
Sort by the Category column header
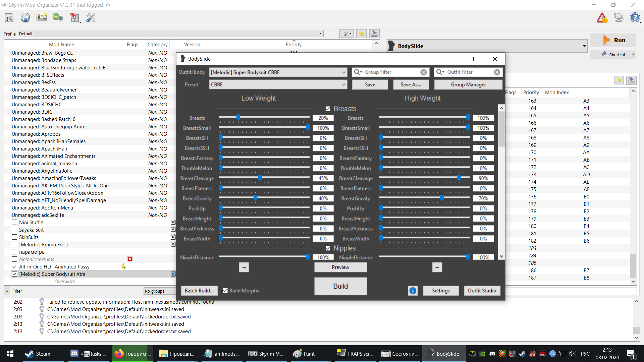coord(157,44)
